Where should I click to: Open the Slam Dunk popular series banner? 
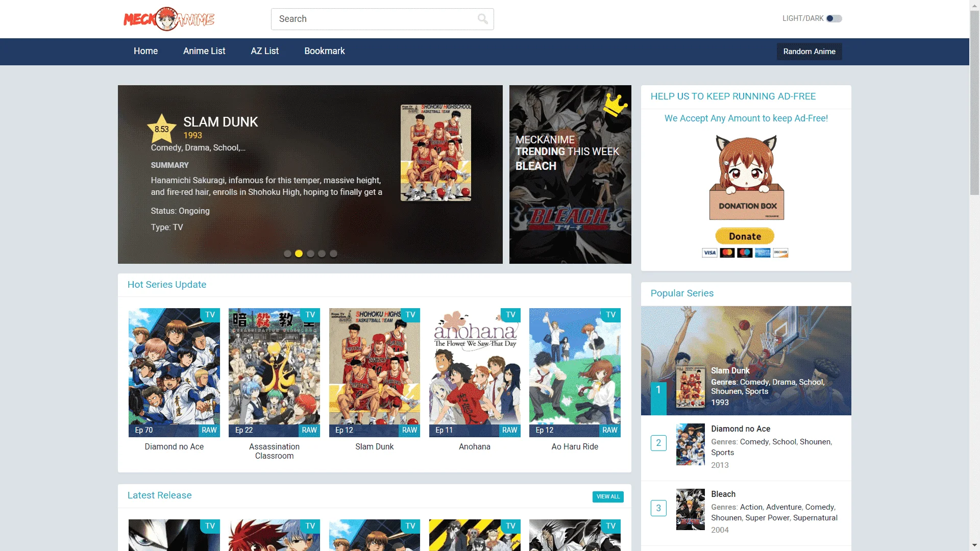746,361
